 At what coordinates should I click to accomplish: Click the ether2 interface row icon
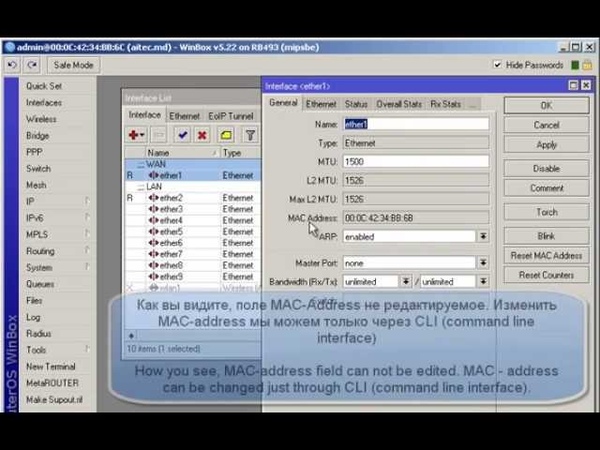click(x=153, y=198)
